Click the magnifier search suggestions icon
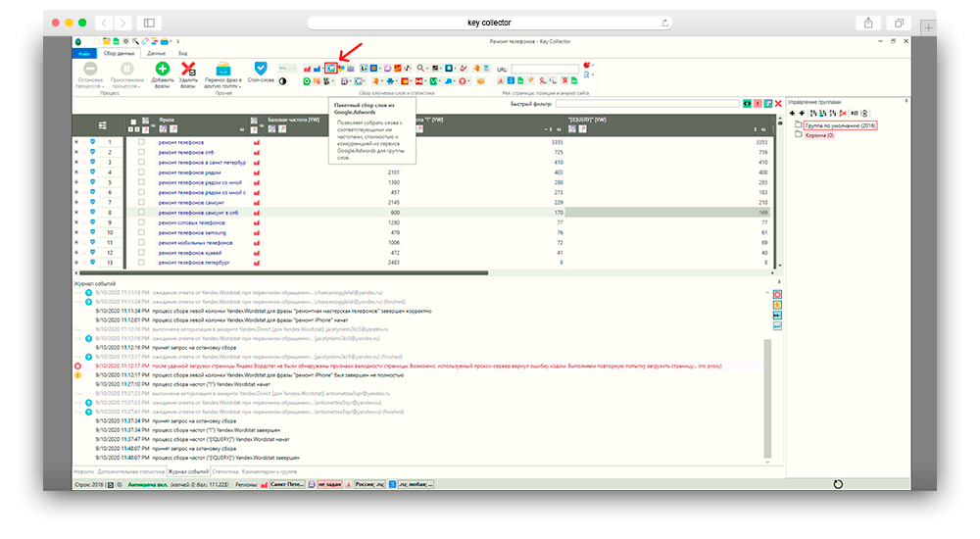 click(420, 69)
